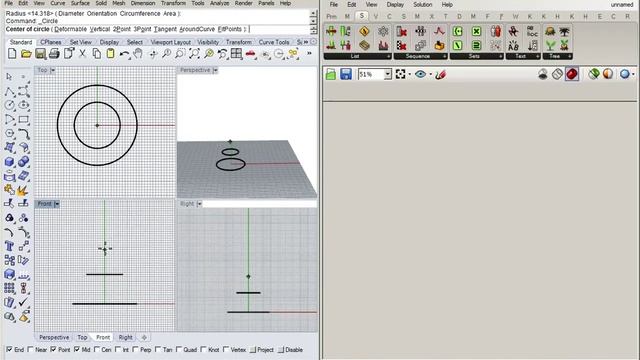
Task: Open the Right viewport dropdown arrow
Action: [x=199, y=204]
